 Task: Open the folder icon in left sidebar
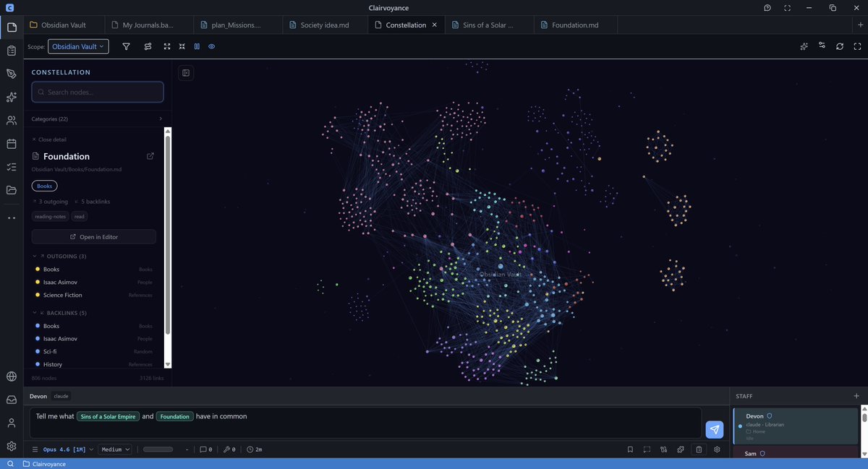(x=11, y=190)
